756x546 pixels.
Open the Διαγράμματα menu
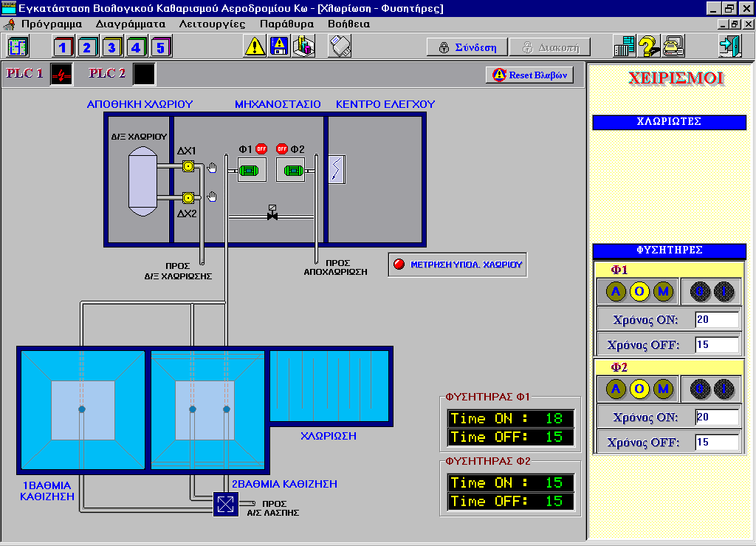click(x=131, y=24)
